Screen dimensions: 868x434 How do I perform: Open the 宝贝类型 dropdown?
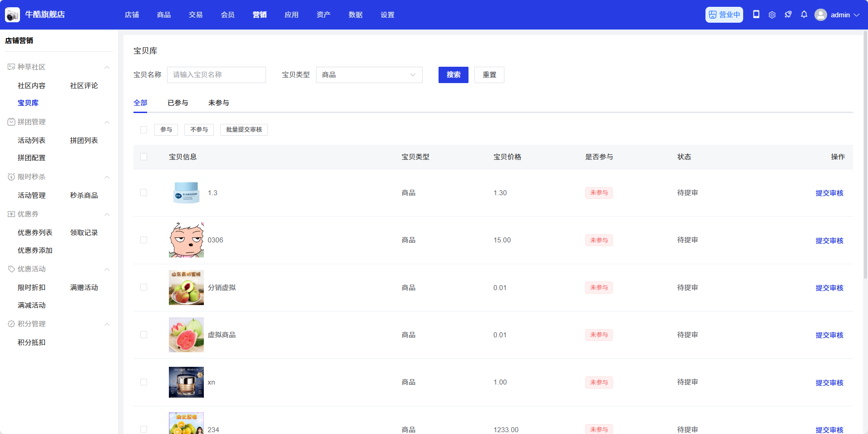[369, 75]
